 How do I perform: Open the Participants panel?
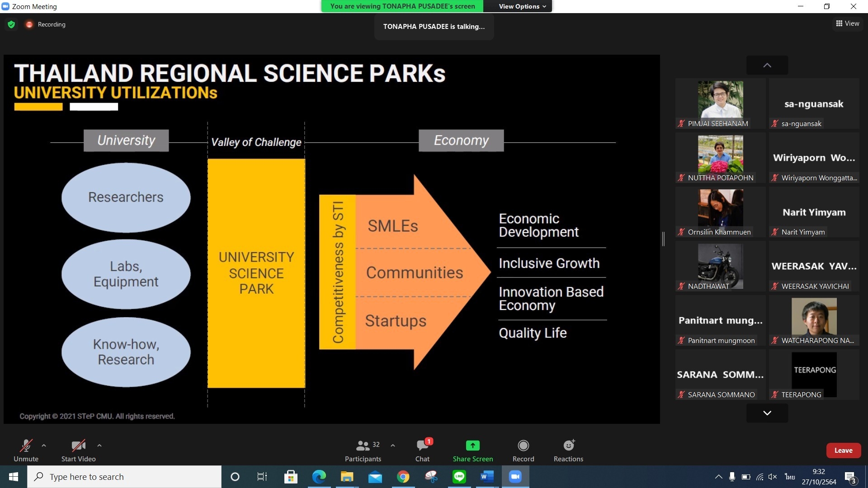363,450
